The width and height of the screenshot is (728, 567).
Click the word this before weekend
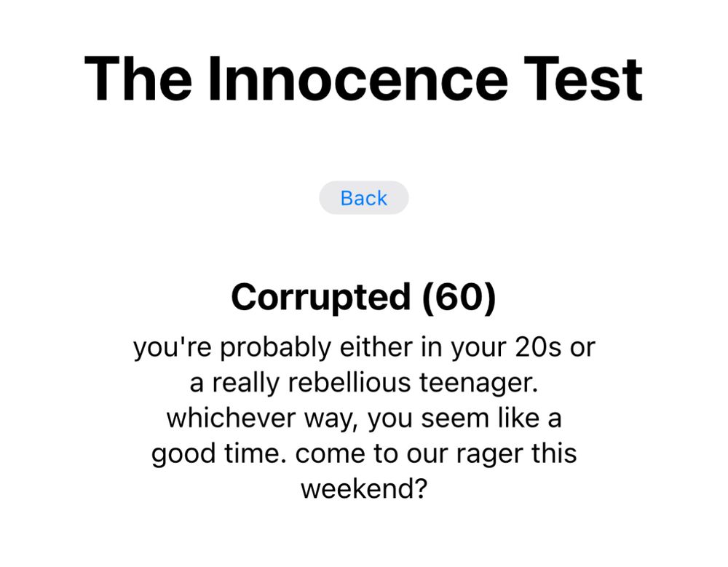(553, 453)
